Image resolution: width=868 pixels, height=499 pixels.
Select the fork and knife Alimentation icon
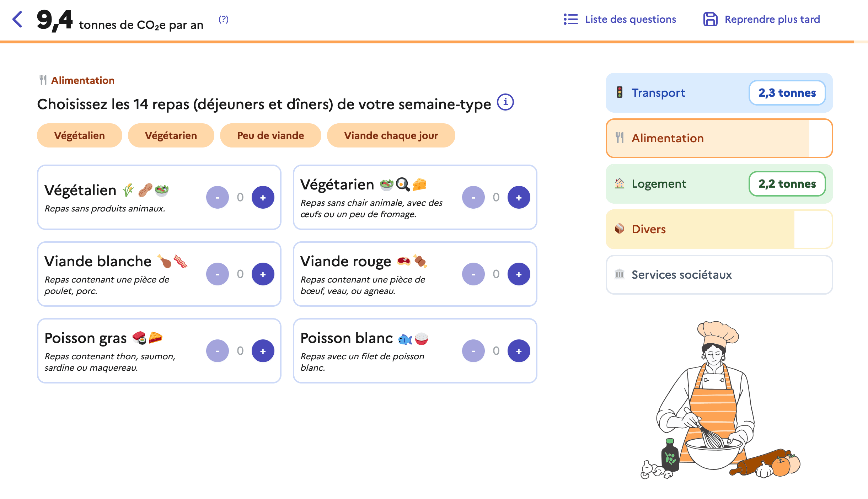tap(620, 138)
